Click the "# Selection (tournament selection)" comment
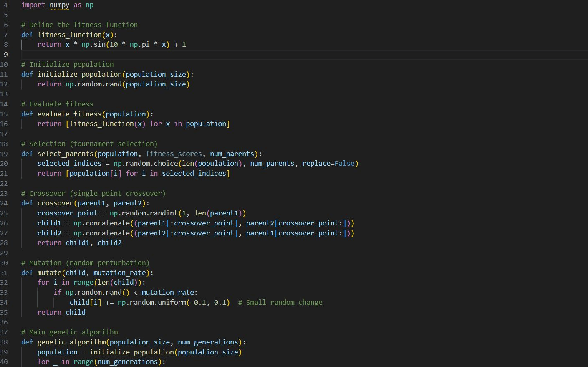The width and height of the screenshot is (588, 367). [89, 144]
